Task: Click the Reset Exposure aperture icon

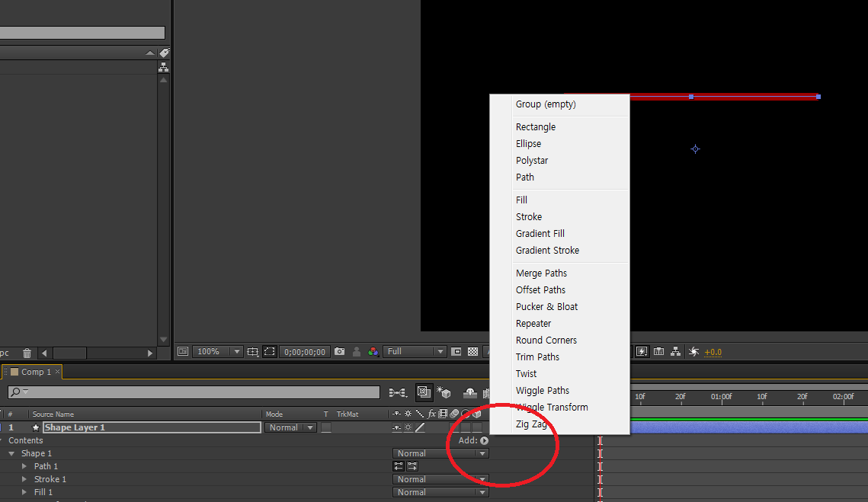Action: (693, 351)
